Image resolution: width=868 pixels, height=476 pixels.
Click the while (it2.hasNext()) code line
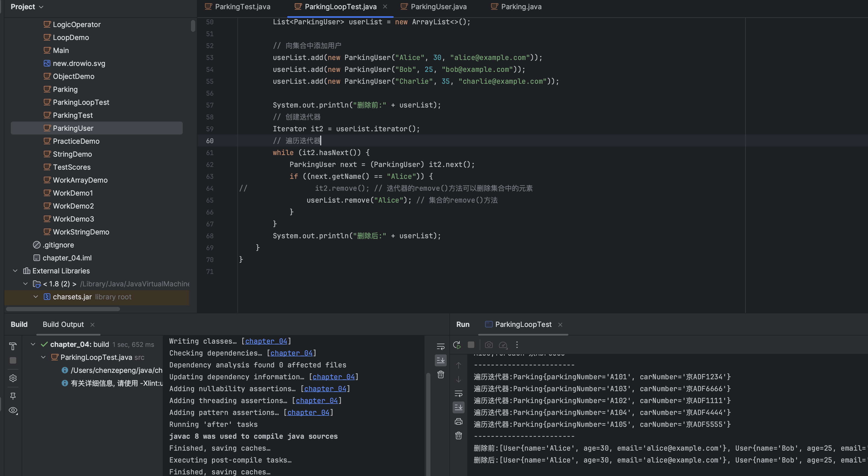[x=321, y=152]
